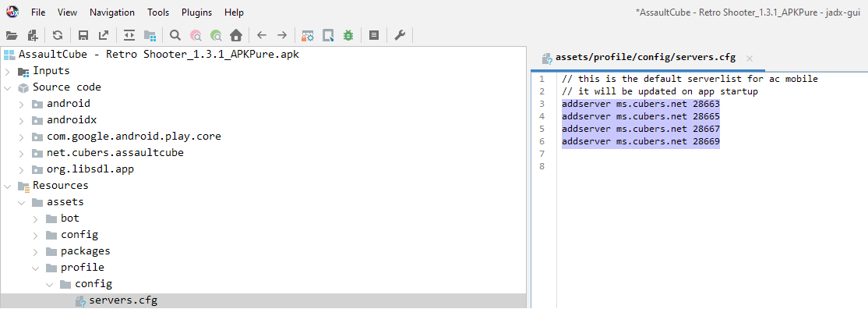868x309 pixels.
Task: Collapse the config folder under profile
Action: pos(49,284)
